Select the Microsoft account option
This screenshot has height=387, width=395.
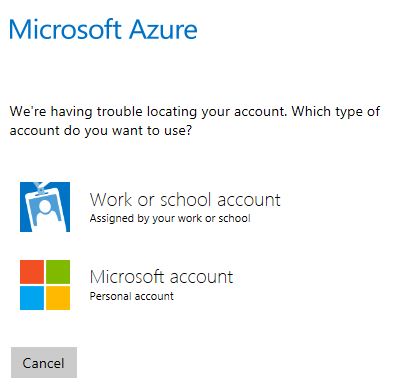[127, 285]
